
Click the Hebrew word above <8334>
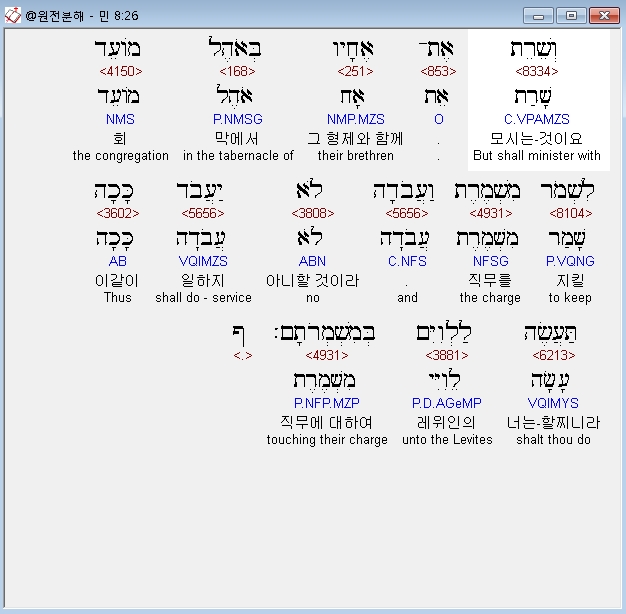(534, 49)
